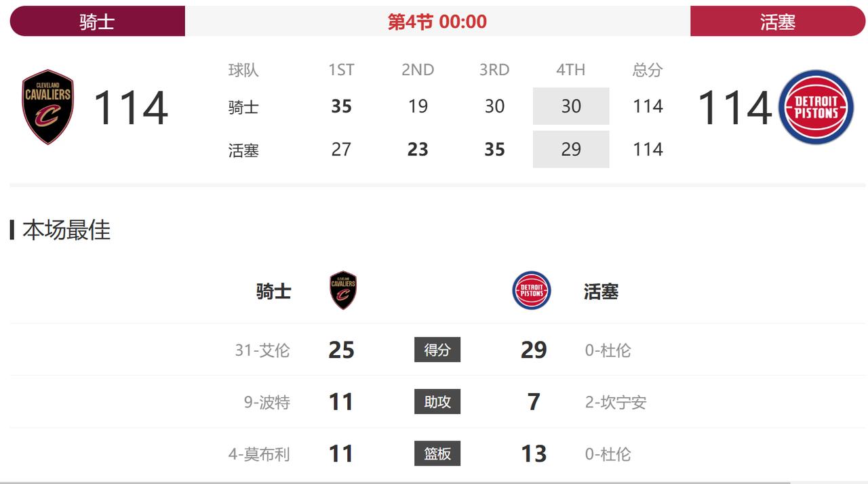Viewport: 868px width, 484px height.
Task: Click the 篮板 stat label icon
Action: 437,454
